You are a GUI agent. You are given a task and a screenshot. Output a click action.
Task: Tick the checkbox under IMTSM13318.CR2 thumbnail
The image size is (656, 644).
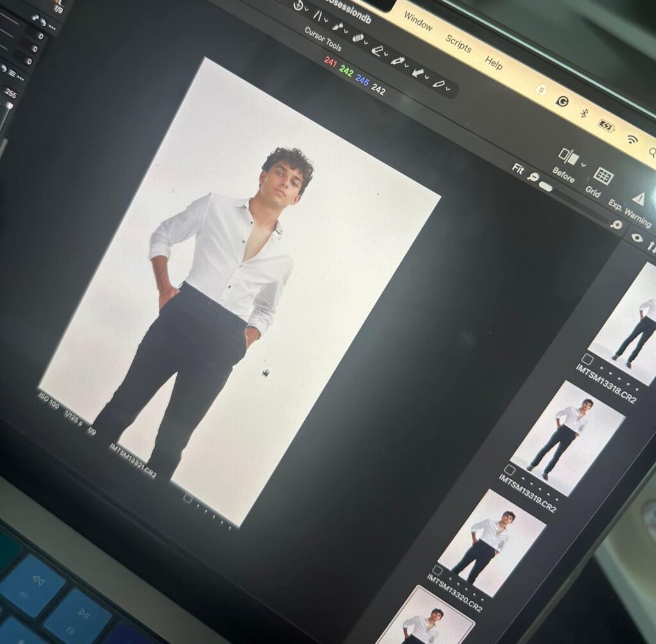pyautogui.click(x=587, y=358)
